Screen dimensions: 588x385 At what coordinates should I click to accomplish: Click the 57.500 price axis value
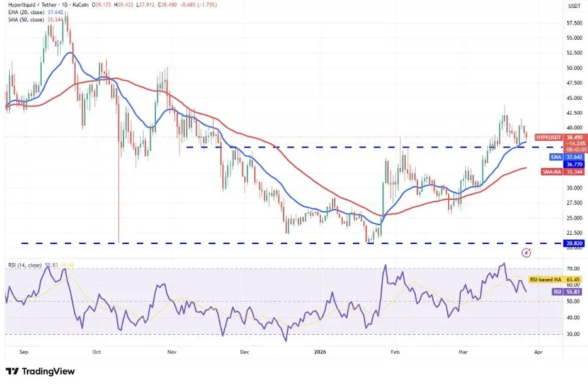[574, 23]
